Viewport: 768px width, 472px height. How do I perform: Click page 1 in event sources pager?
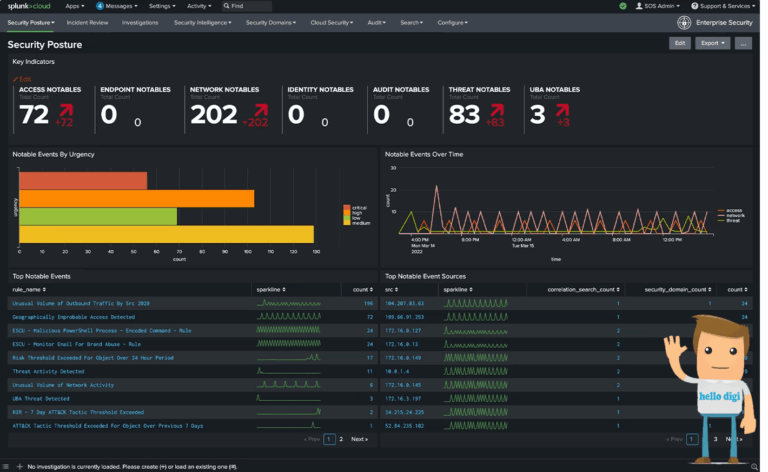click(x=692, y=439)
